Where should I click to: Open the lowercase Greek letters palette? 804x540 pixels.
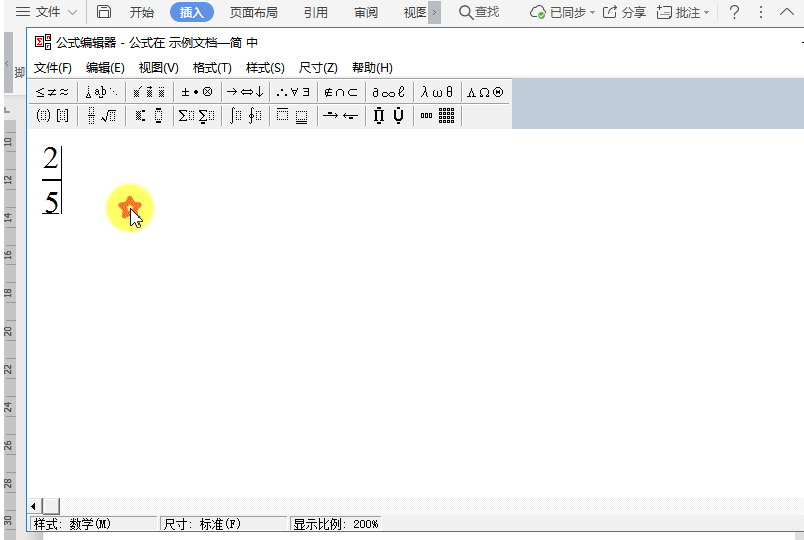coord(437,92)
